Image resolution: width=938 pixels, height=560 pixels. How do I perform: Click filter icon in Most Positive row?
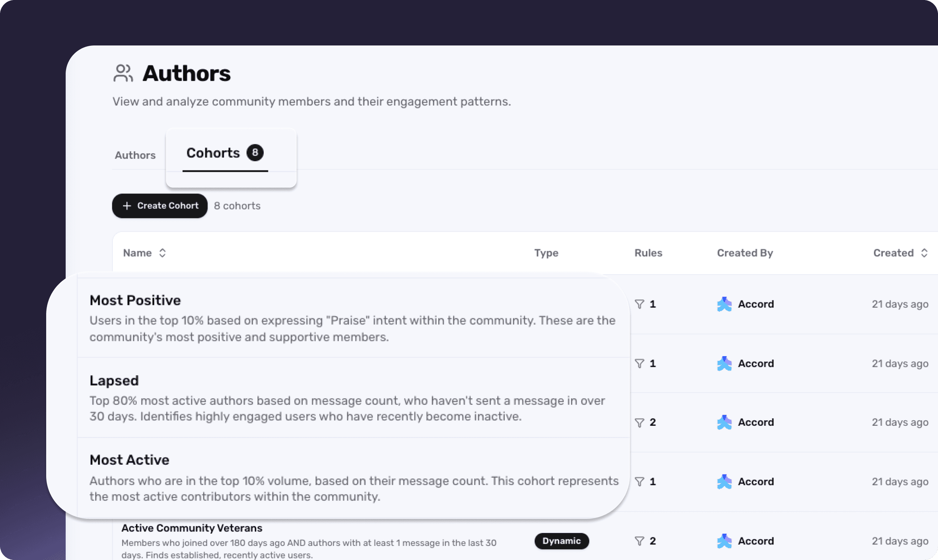click(x=639, y=304)
